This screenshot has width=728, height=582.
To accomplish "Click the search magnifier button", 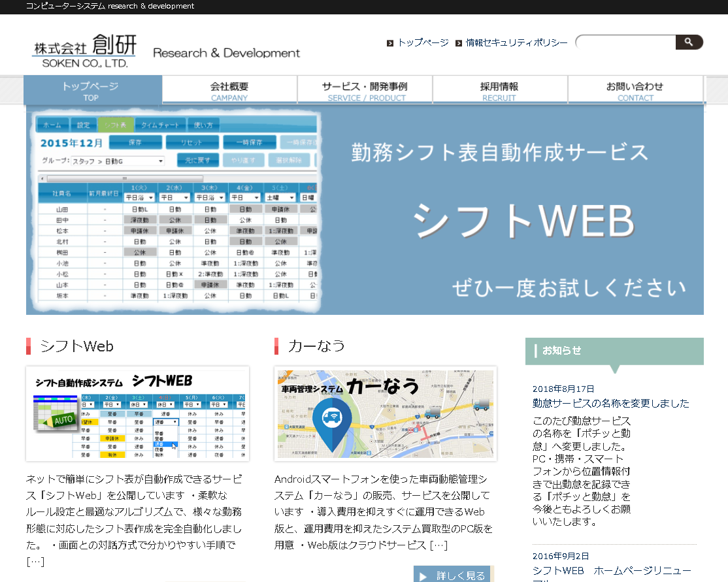I will pyautogui.click(x=688, y=42).
